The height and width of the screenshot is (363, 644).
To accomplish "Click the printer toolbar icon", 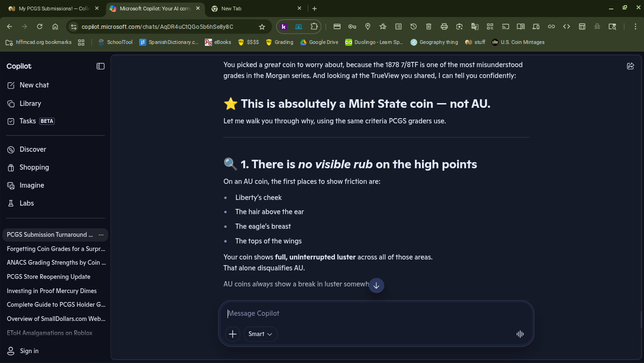I will (x=444, y=26).
